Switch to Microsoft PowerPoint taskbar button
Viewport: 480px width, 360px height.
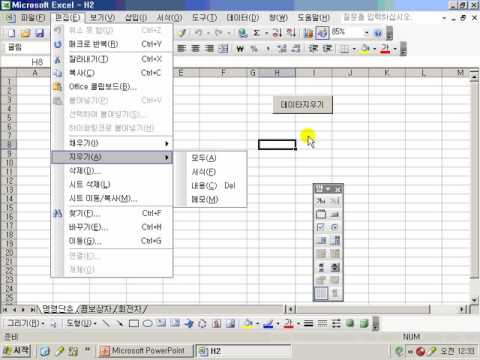tap(146, 351)
